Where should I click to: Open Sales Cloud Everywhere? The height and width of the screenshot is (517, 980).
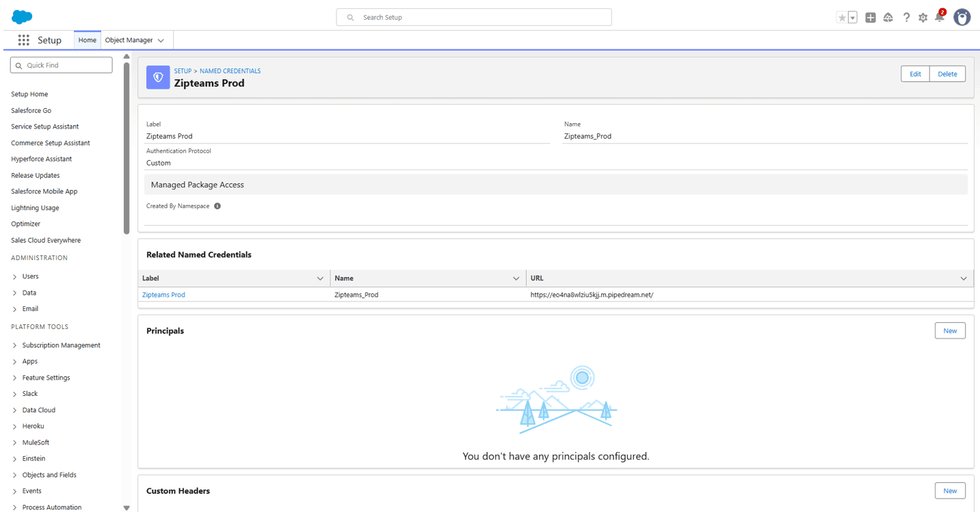46,241
